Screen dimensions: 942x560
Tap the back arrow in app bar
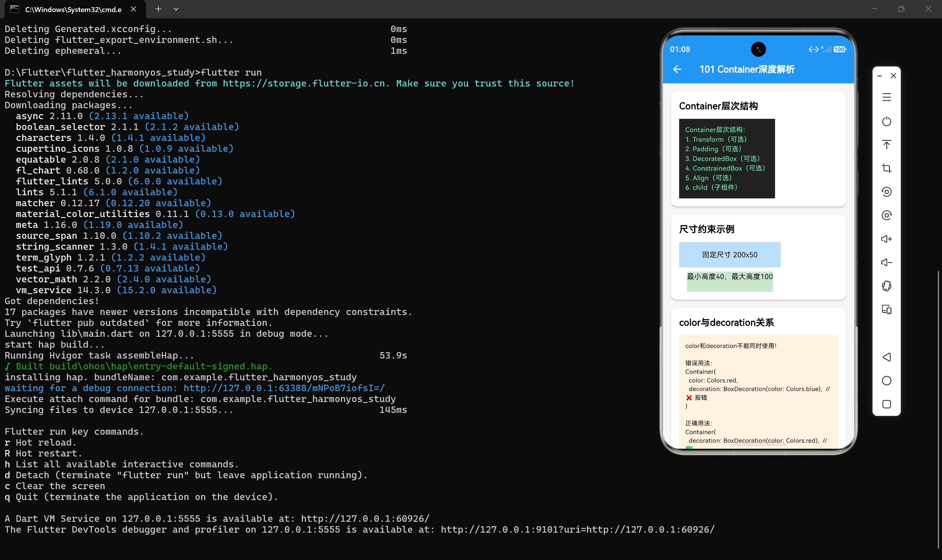[677, 69]
